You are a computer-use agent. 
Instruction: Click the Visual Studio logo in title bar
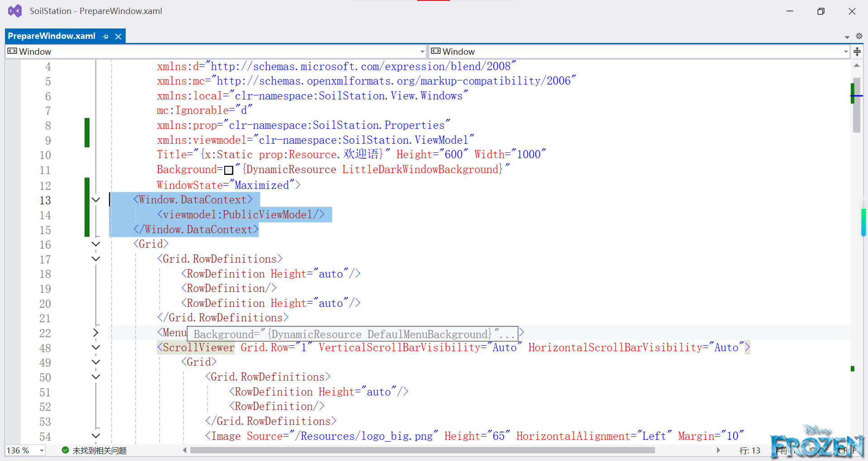tap(15, 10)
